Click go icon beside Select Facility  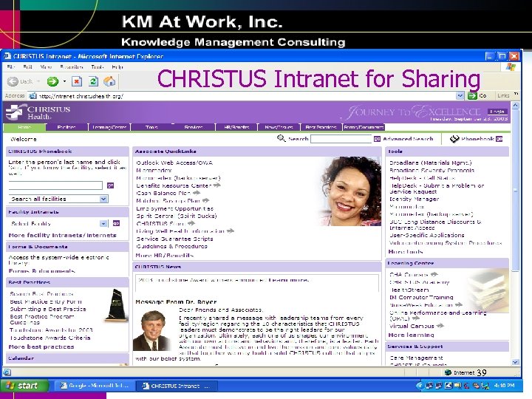116,223
